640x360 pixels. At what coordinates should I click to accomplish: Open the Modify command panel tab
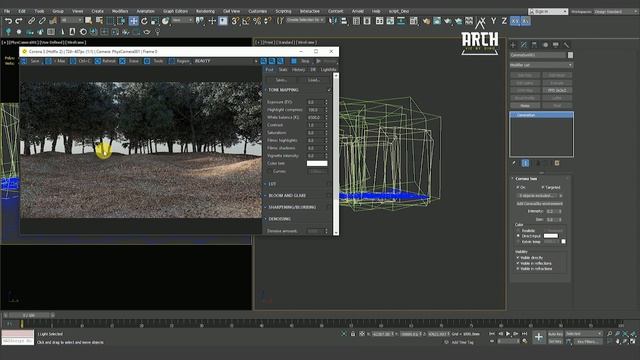click(524, 45)
